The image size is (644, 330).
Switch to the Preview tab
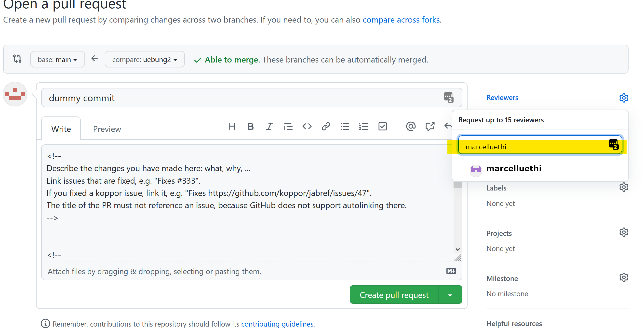click(107, 129)
